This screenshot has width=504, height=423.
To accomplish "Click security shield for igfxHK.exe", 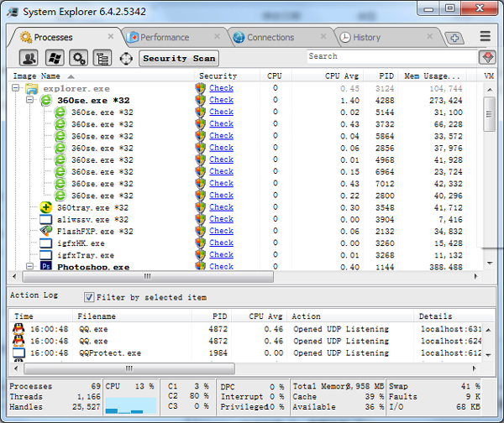I will tap(200, 243).
